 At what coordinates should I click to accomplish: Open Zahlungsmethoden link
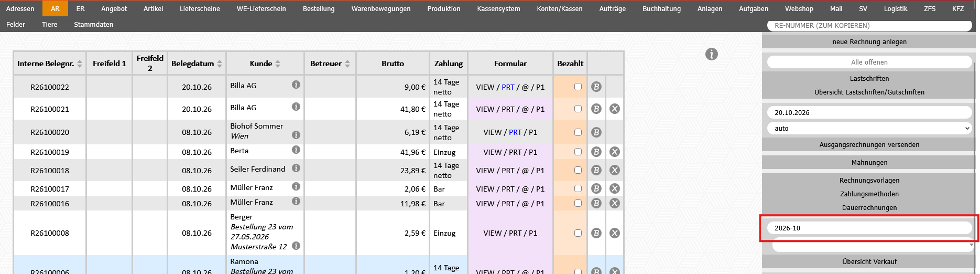[x=869, y=194]
